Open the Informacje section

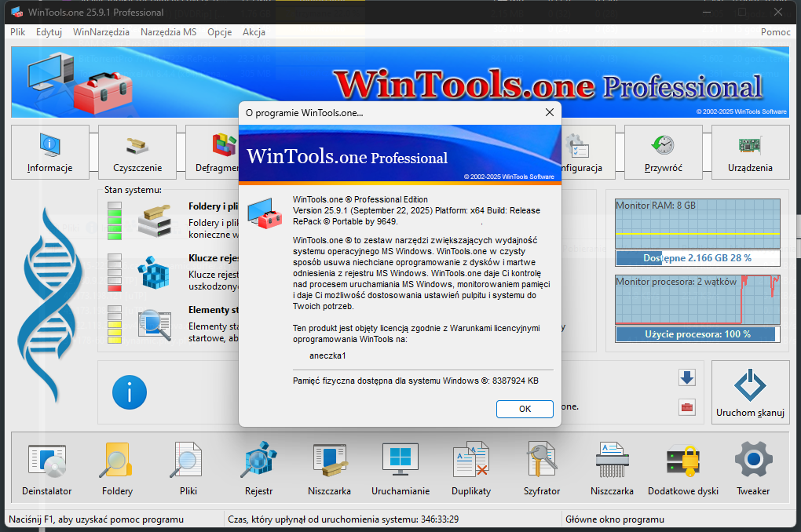pos(50,152)
